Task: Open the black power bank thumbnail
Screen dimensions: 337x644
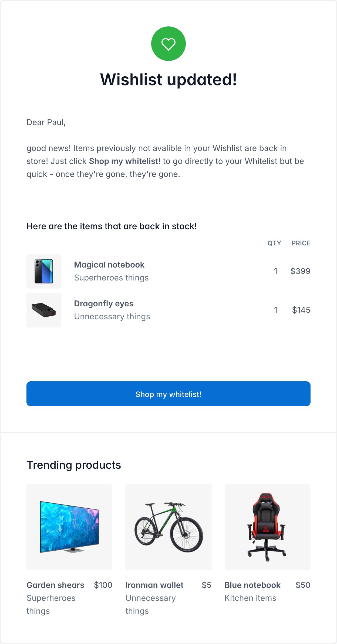Action: (x=44, y=310)
